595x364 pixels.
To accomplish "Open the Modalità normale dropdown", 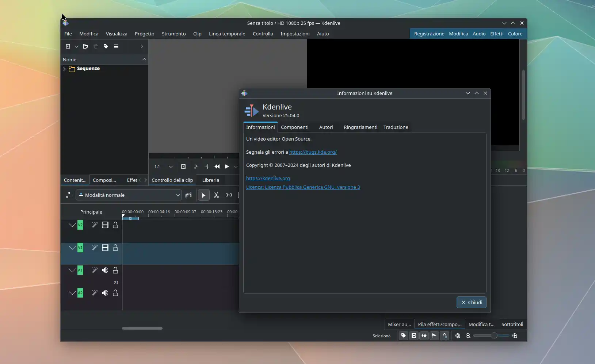I will [129, 195].
